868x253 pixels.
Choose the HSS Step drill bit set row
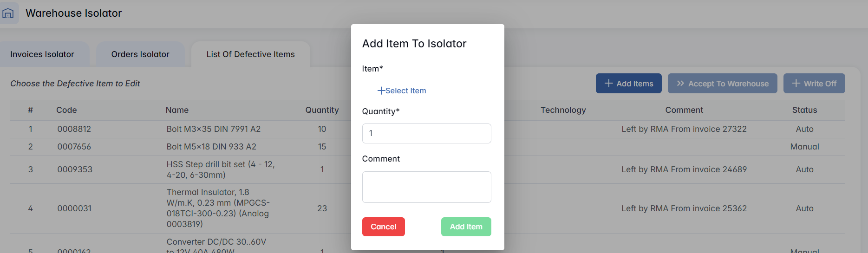221,169
